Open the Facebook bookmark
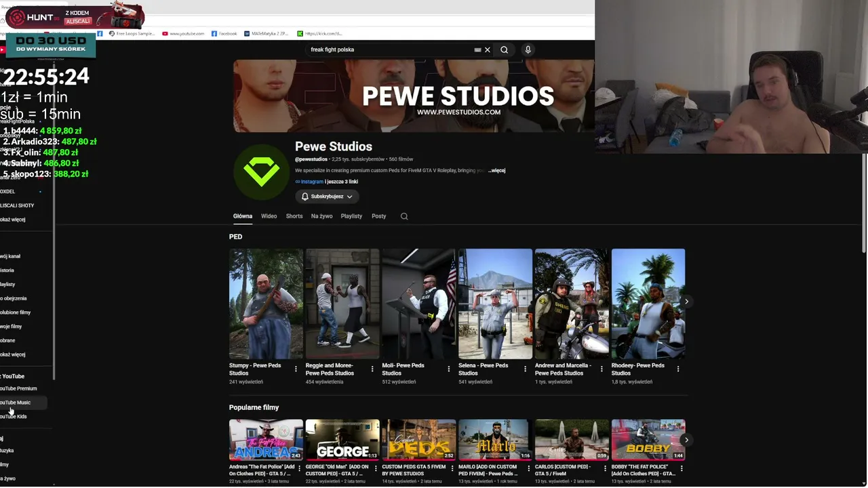 pyautogui.click(x=224, y=33)
